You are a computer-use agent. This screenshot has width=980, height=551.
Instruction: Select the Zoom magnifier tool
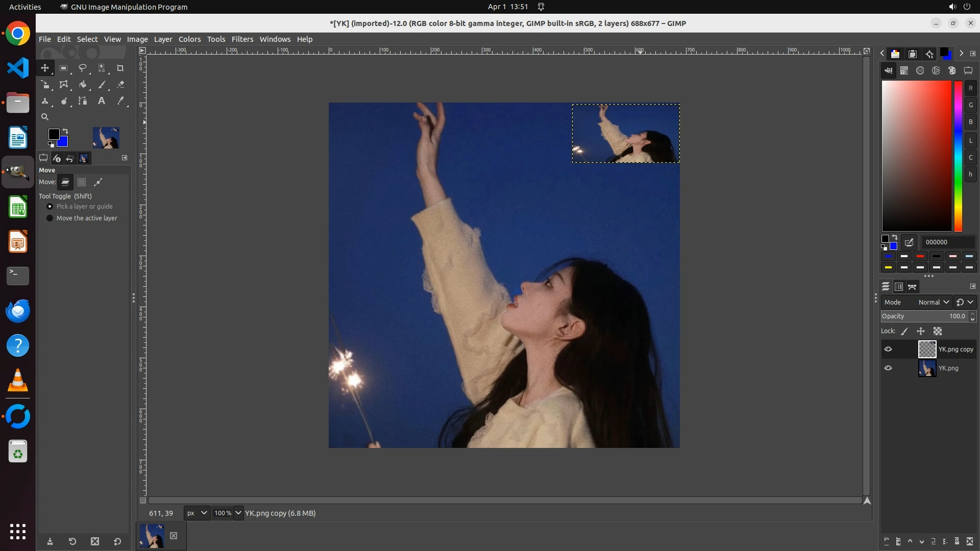click(45, 117)
